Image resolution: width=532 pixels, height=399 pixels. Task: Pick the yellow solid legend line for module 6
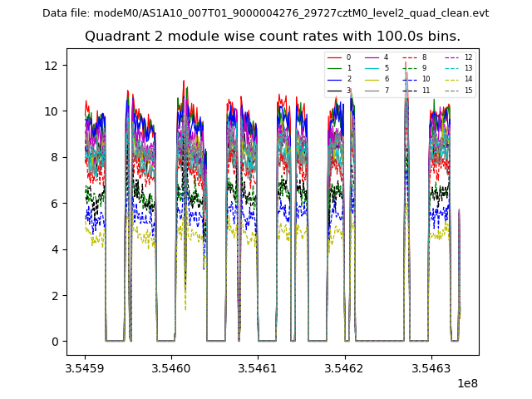pyautogui.click(x=372, y=79)
